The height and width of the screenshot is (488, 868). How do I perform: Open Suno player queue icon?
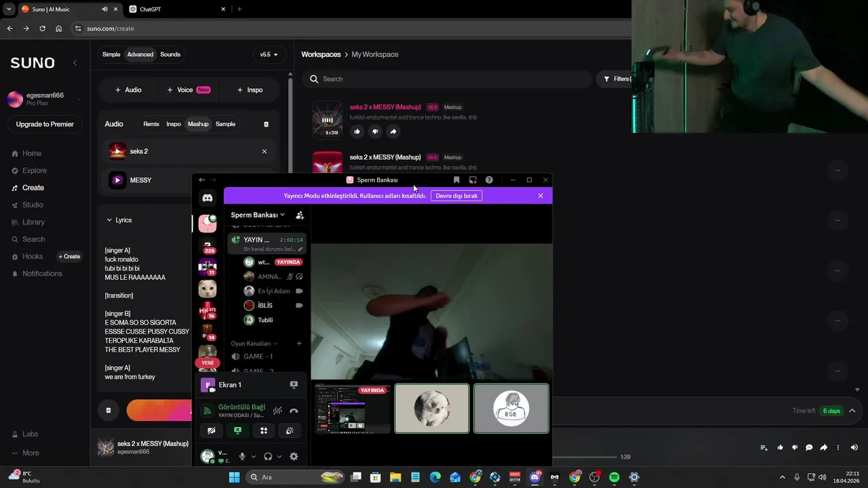pyautogui.click(x=764, y=447)
